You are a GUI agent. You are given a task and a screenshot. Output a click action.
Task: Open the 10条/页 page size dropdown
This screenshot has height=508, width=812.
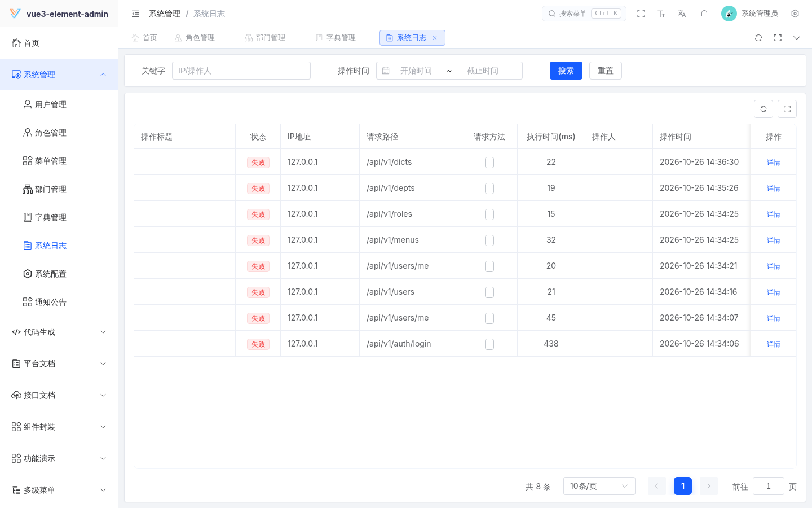pos(599,486)
